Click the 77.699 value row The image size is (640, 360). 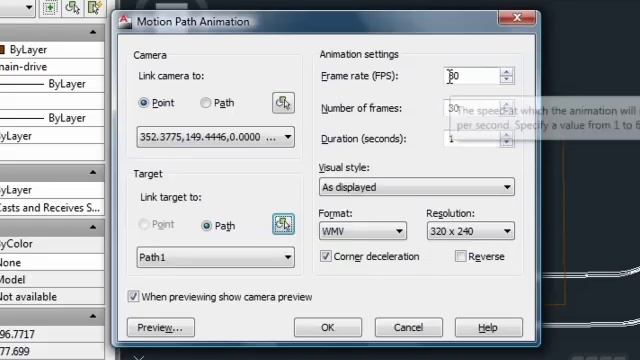52,351
